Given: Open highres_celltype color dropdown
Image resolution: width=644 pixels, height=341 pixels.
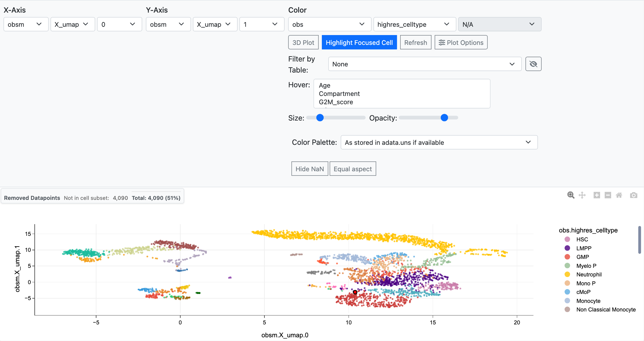Looking at the screenshot, I should 415,24.
